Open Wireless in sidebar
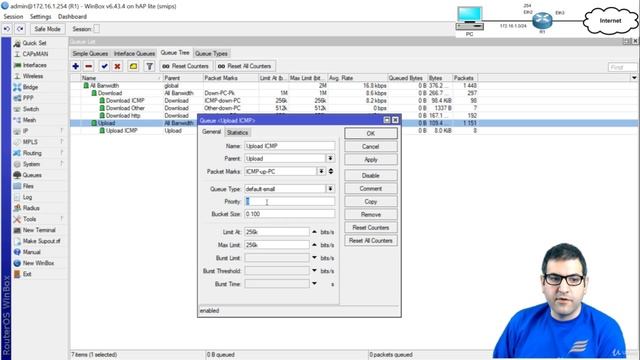This screenshot has height=360, width=640. [x=33, y=76]
